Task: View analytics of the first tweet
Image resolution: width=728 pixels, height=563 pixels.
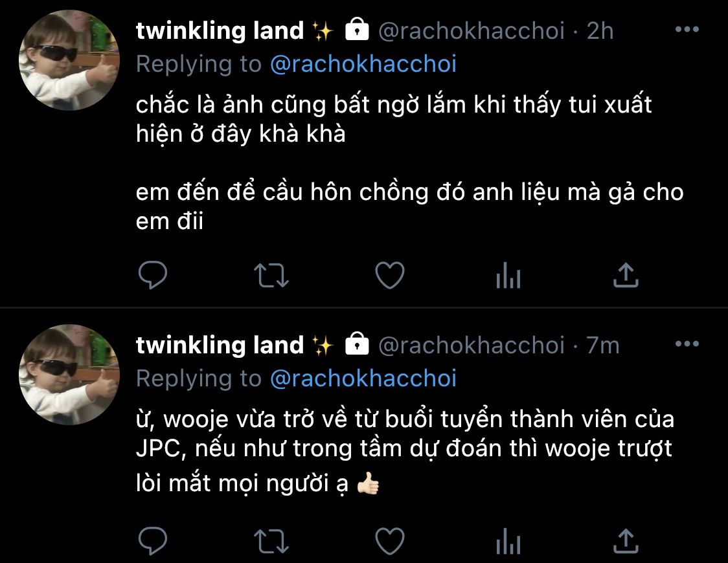Action: click(x=508, y=275)
